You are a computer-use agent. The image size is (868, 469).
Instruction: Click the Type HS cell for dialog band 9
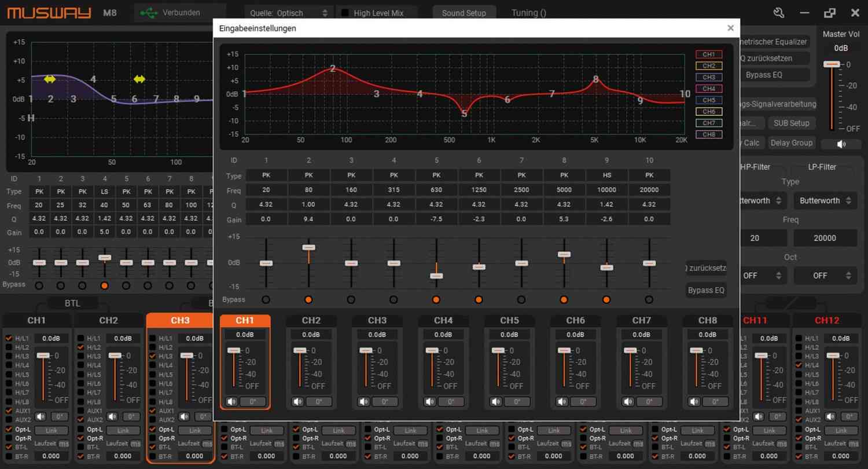click(x=606, y=175)
